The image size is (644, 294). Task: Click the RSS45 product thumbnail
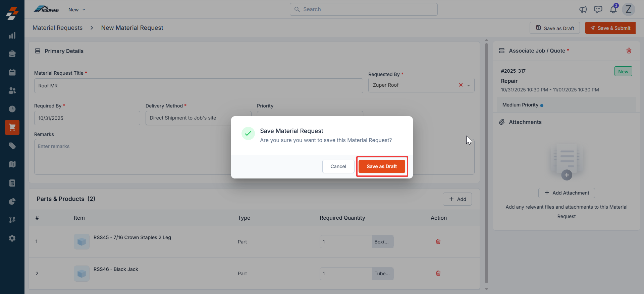(82, 241)
